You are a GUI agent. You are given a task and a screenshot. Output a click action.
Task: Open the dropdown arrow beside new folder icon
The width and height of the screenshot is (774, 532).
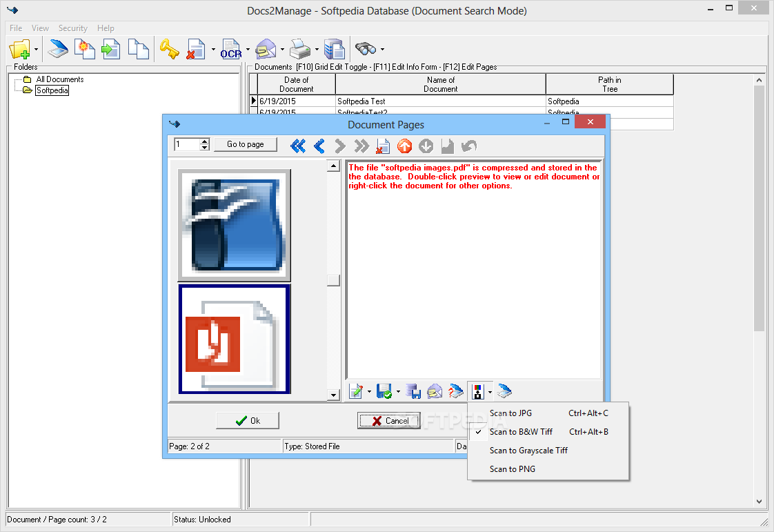pos(36,50)
